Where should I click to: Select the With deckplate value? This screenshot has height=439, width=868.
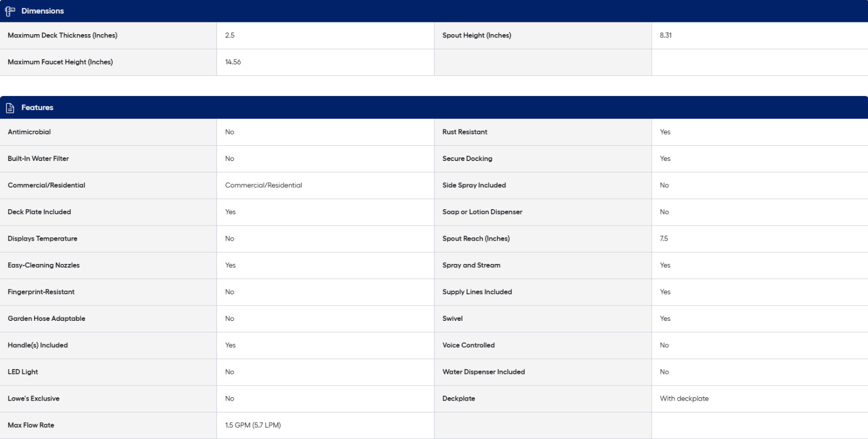684,399
